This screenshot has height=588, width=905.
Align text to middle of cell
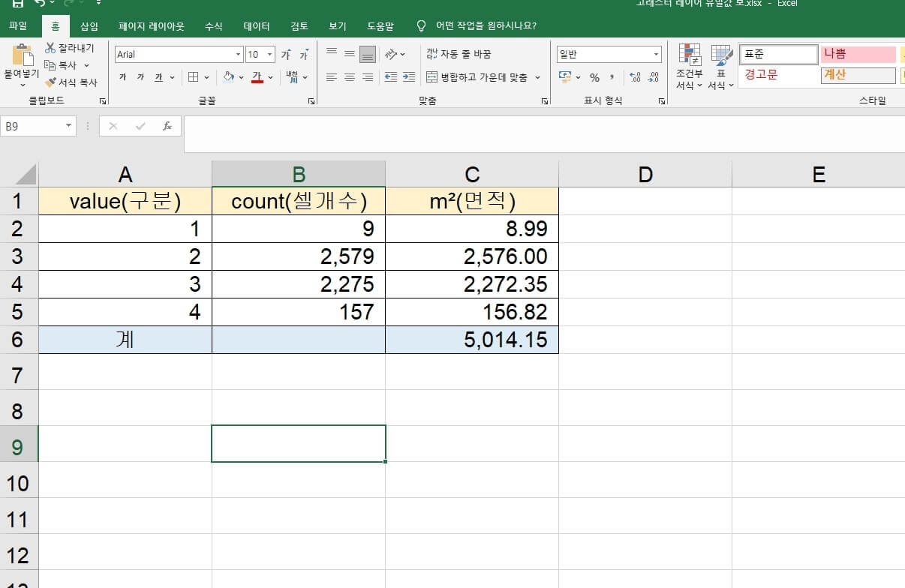point(349,54)
